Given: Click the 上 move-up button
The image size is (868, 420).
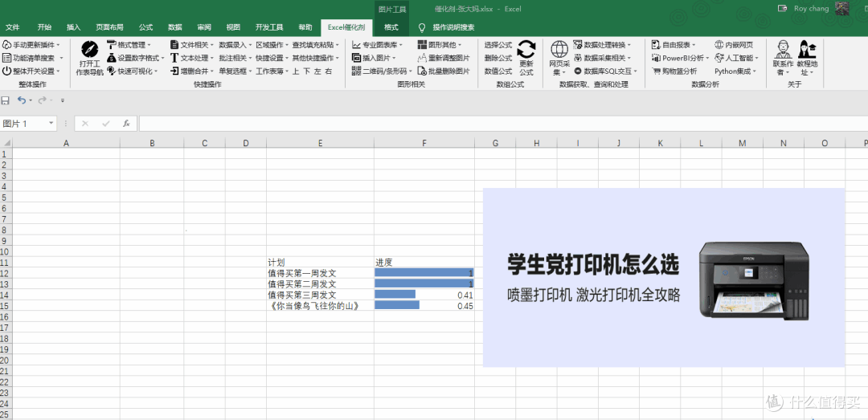Looking at the screenshot, I should (x=296, y=71).
